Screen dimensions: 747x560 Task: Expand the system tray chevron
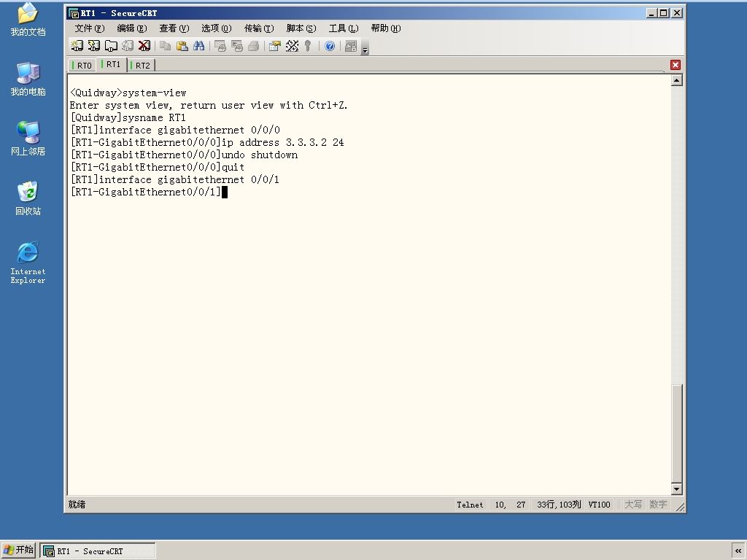point(738,551)
